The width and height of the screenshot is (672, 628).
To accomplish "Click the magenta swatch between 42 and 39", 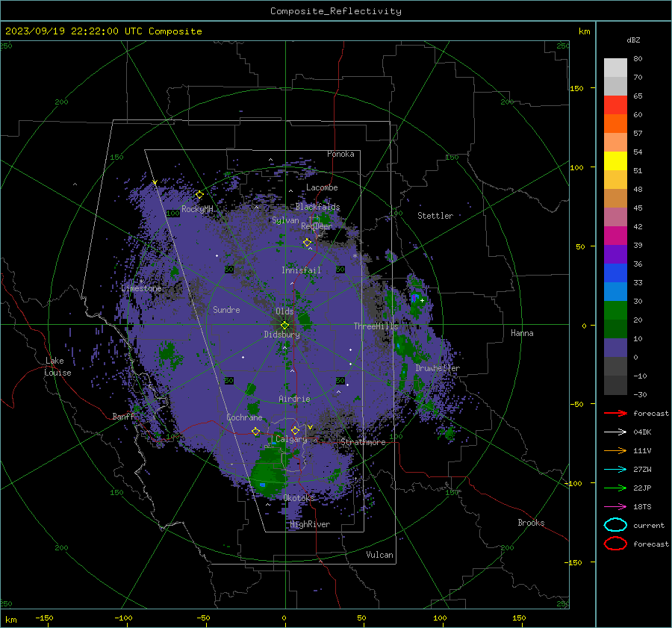I will (x=615, y=235).
